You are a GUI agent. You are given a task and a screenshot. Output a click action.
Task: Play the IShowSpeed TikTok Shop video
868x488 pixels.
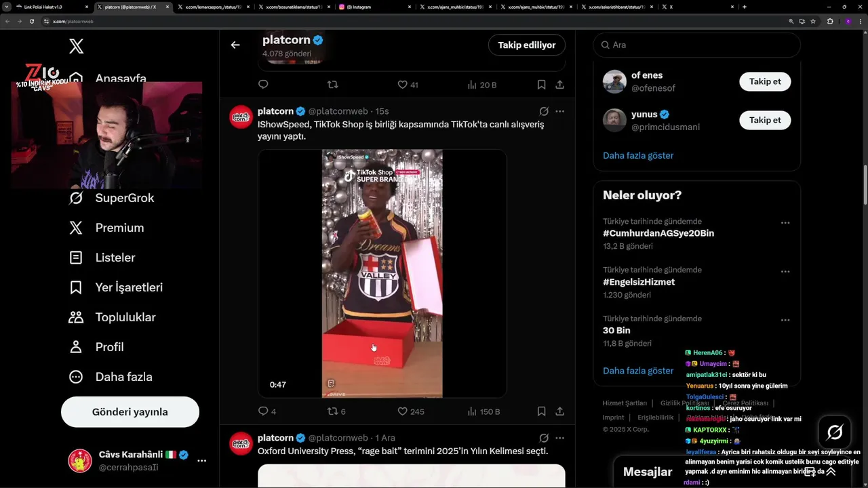tap(382, 273)
